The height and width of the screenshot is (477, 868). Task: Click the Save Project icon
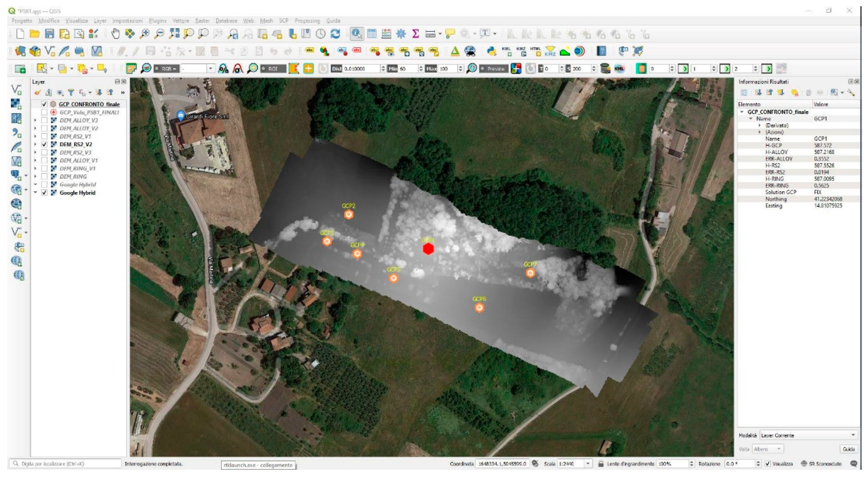(x=49, y=34)
